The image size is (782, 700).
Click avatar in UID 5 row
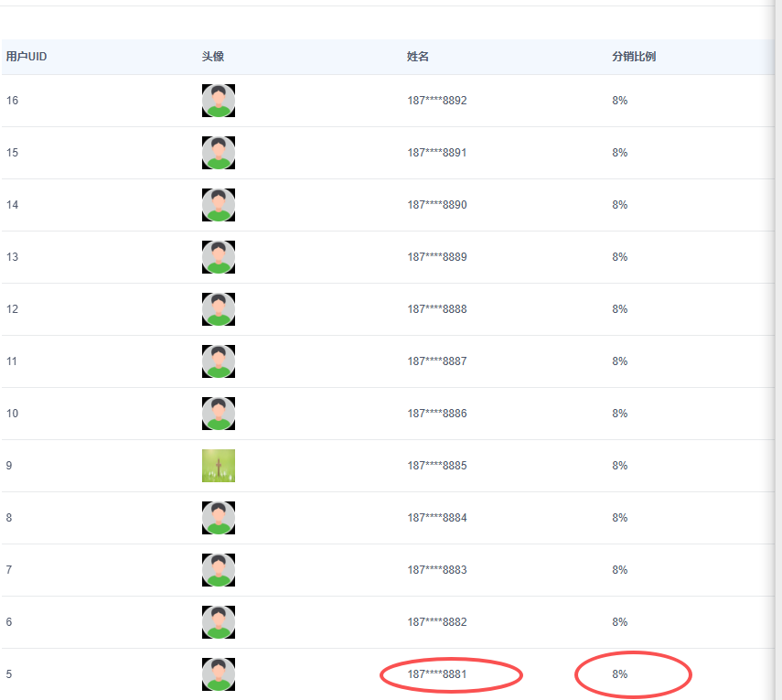[x=219, y=674]
